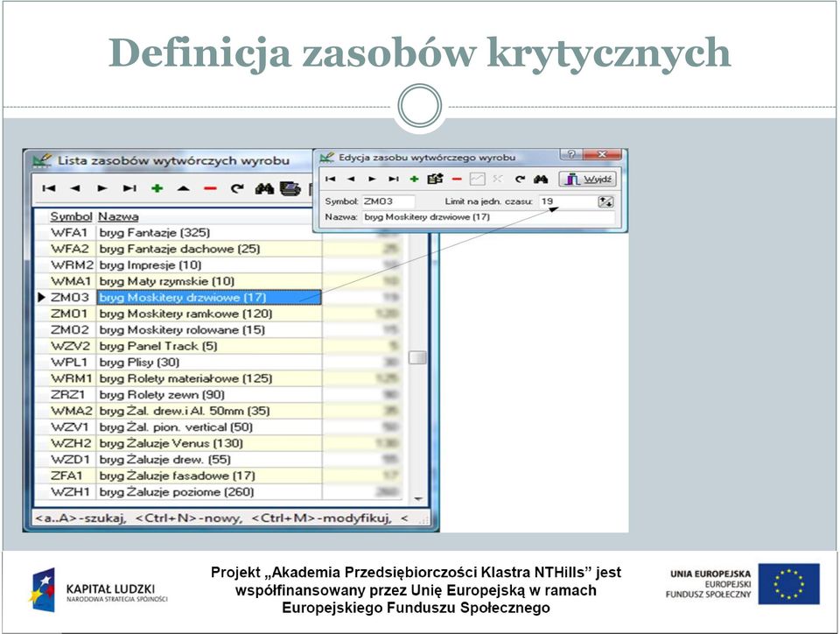This screenshot has height=634, width=840.
Task: Click the Nazwa field in Edycja window
Action: (x=488, y=217)
